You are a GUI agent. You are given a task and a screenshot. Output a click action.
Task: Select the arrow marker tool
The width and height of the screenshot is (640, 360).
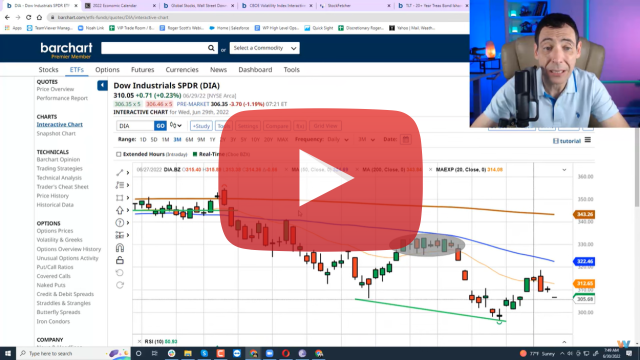click(x=120, y=210)
